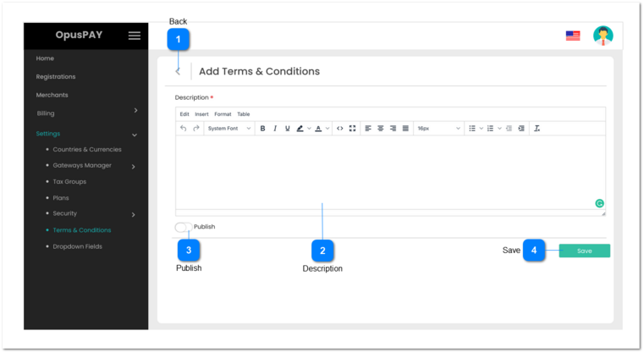Open Plans settings
The image size is (644, 353).
pyautogui.click(x=61, y=198)
